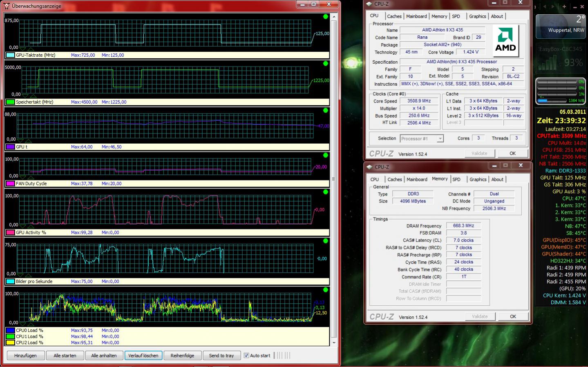Go to next gadget page with right arrow
This screenshot has width=588, height=367.
(x=553, y=7)
